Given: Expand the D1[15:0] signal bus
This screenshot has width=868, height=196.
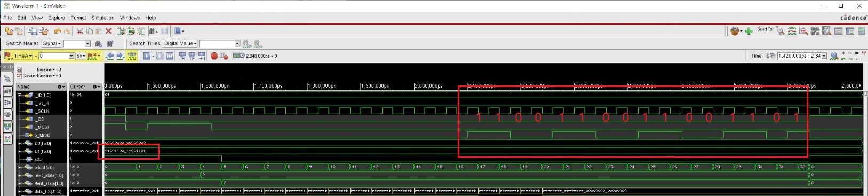Looking at the screenshot, I should click(x=20, y=151).
